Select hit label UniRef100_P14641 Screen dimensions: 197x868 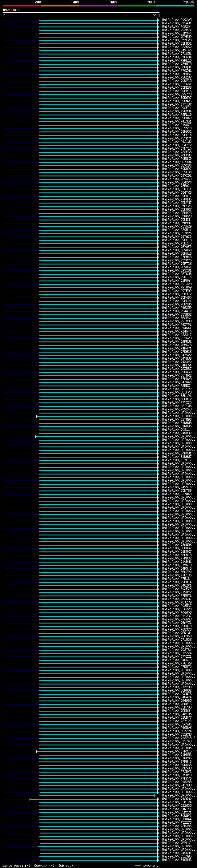(176, 328)
